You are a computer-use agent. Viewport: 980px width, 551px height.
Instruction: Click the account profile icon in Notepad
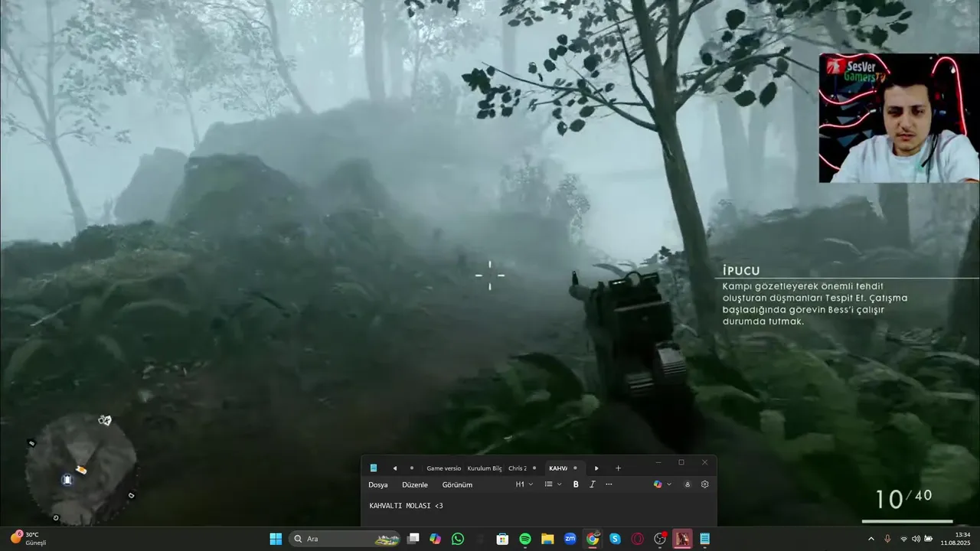[688, 484]
